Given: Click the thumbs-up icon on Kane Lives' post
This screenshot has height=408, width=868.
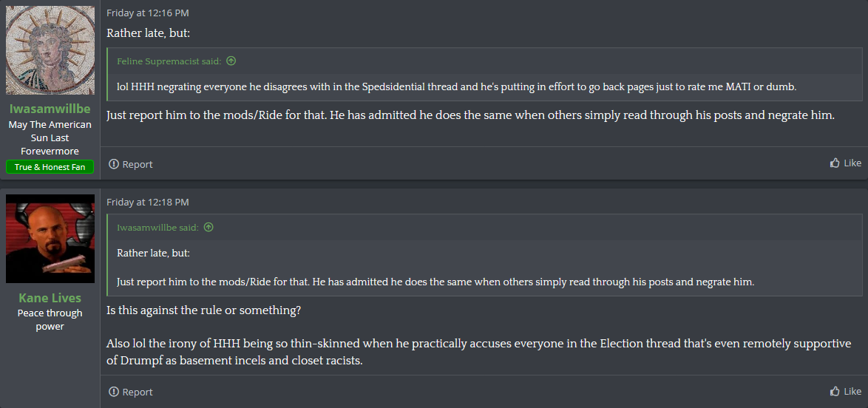Looking at the screenshot, I should pos(835,392).
